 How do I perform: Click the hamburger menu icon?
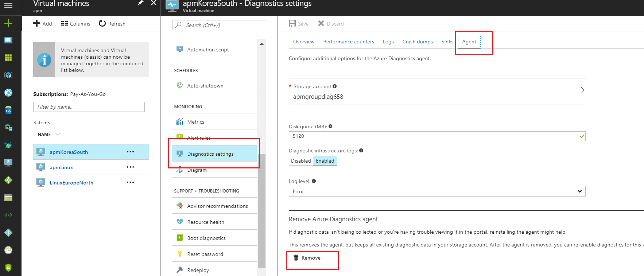click(8, 5)
